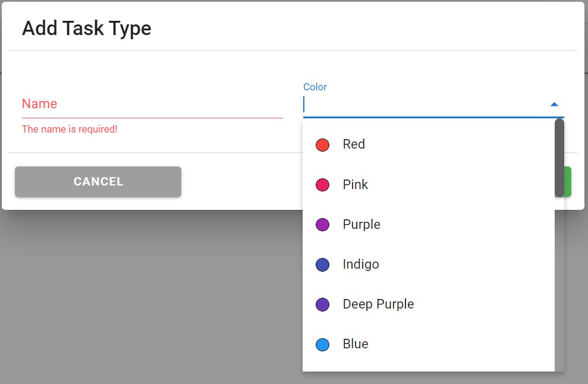Click the Color field label
Image resolution: width=588 pixels, height=384 pixels.
[315, 87]
